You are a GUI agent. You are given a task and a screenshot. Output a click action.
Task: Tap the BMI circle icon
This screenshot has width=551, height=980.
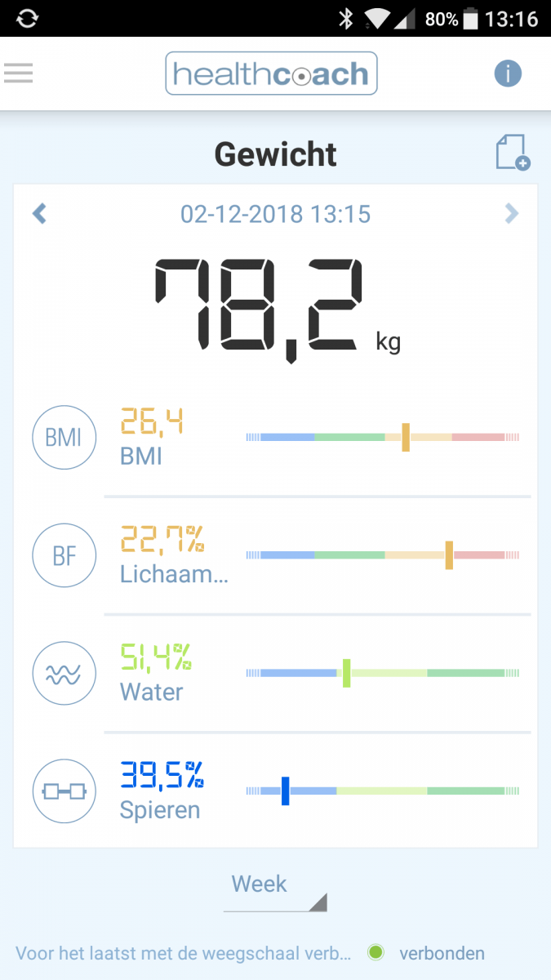(64, 437)
